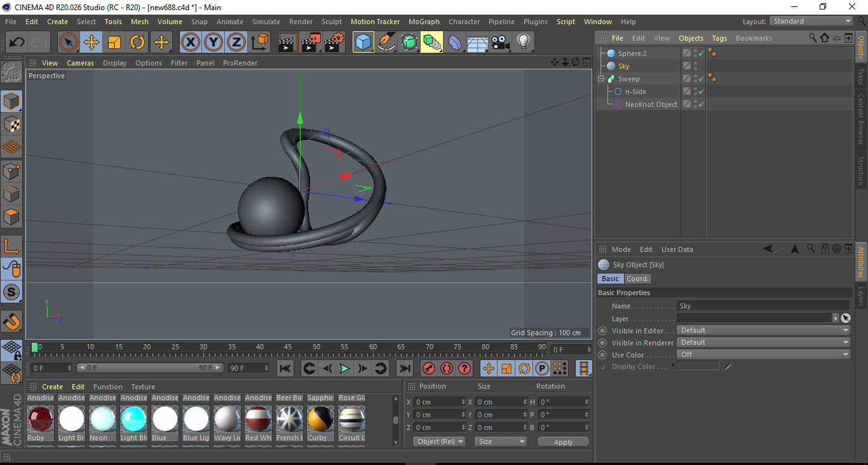Screen dimensions: 868x465
Task: Open Visible in Editor dropdown
Action: 764,330
